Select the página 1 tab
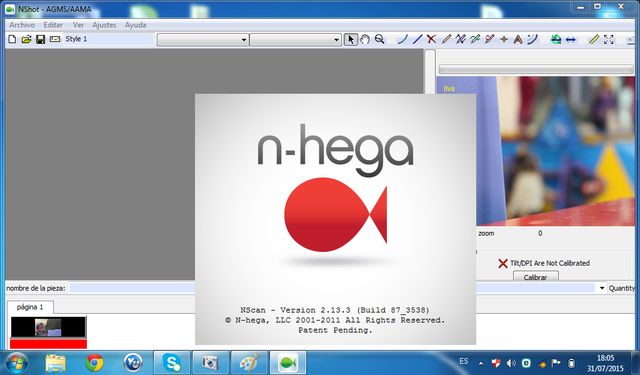Screen dimensions: 640x375 30,307
